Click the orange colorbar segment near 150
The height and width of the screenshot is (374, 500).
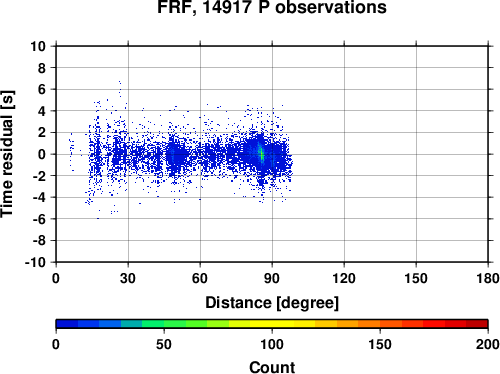(x=380, y=324)
